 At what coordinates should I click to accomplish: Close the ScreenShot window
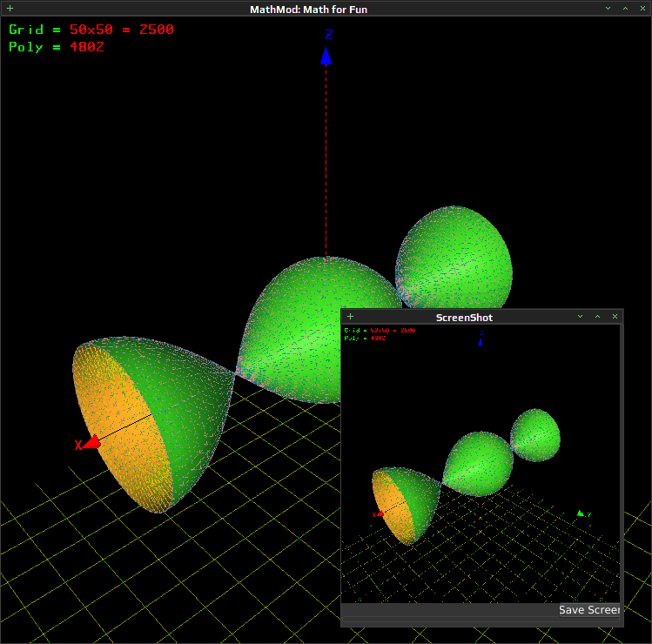pos(615,317)
